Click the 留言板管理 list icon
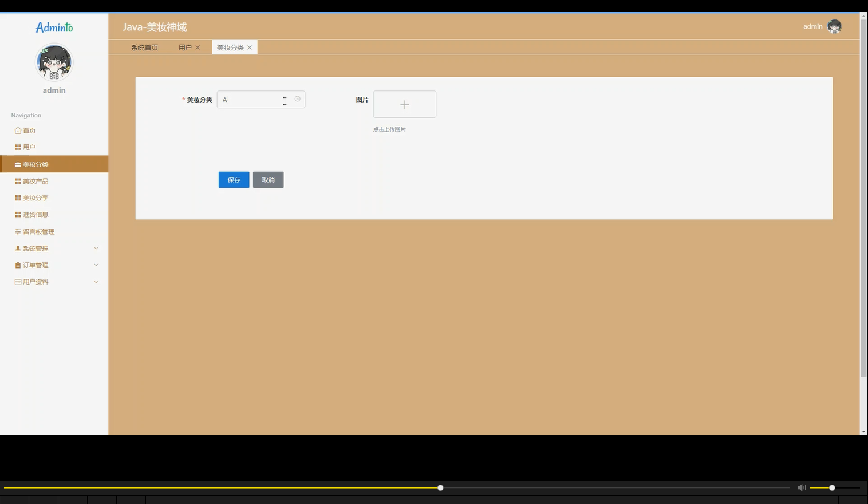This screenshot has width=868, height=504. (18, 231)
